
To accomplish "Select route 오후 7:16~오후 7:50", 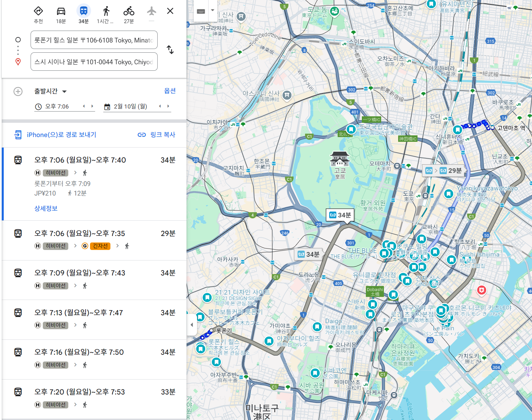I will [x=94, y=359].
